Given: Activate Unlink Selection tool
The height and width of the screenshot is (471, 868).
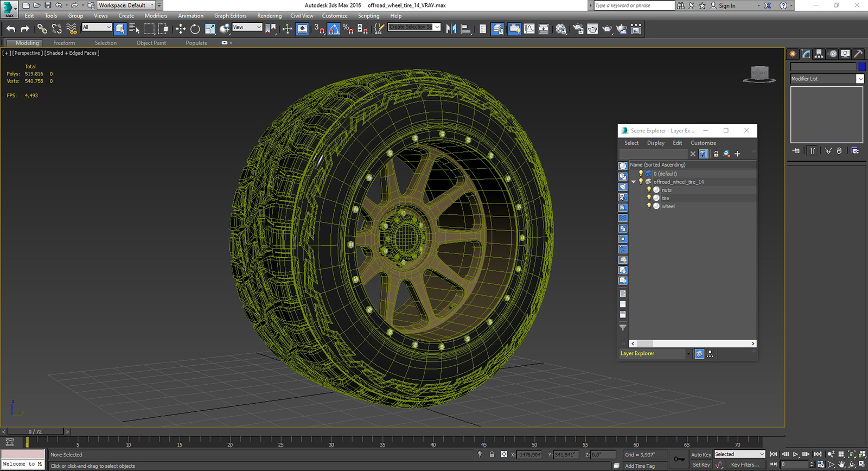Looking at the screenshot, I should tap(56, 29).
